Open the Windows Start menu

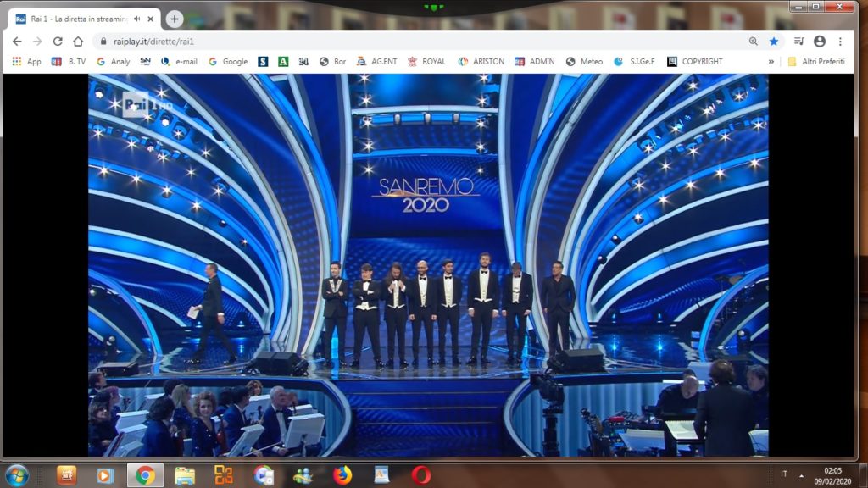click(17, 475)
